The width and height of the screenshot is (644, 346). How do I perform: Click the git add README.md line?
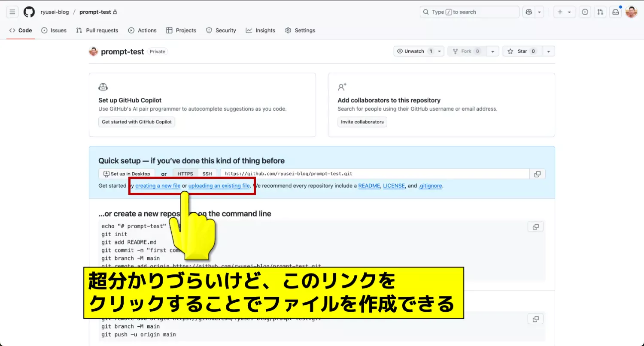pos(129,242)
